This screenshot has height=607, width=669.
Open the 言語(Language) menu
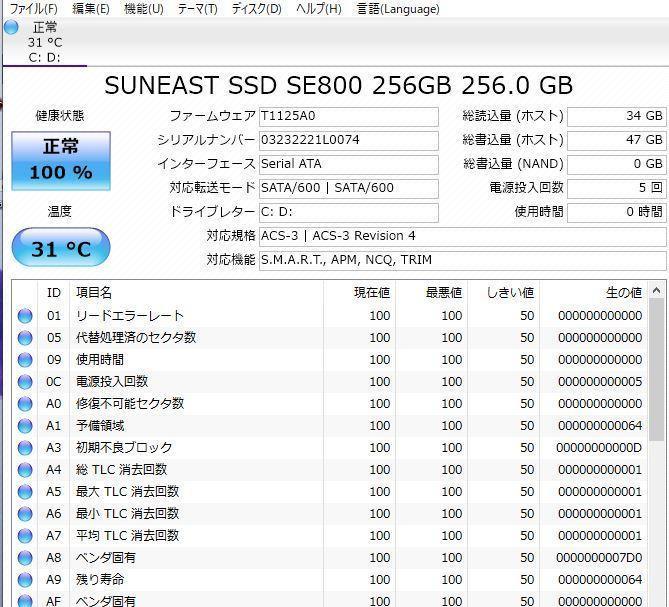398,9
